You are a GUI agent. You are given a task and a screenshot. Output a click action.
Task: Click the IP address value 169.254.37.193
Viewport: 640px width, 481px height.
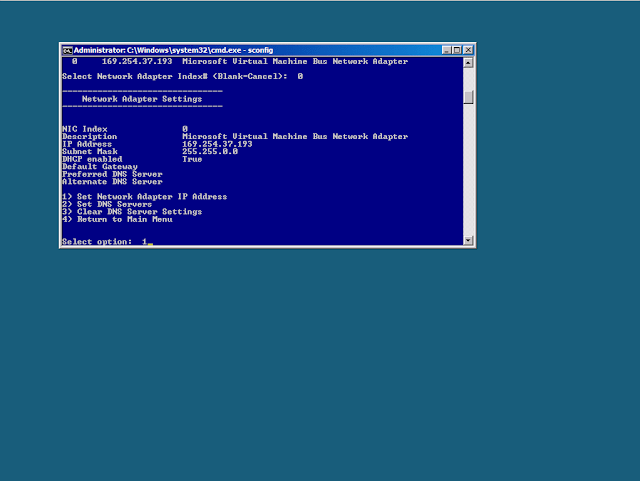pos(216,144)
